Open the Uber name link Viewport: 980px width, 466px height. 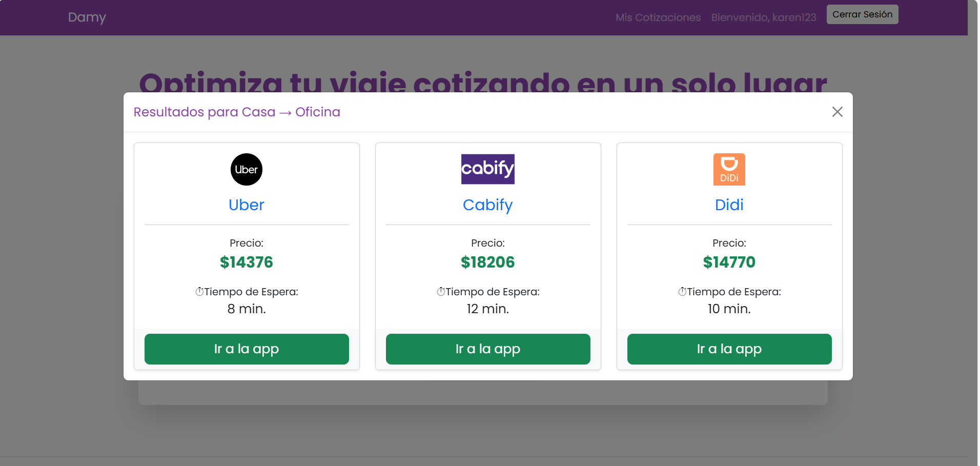coord(247,205)
